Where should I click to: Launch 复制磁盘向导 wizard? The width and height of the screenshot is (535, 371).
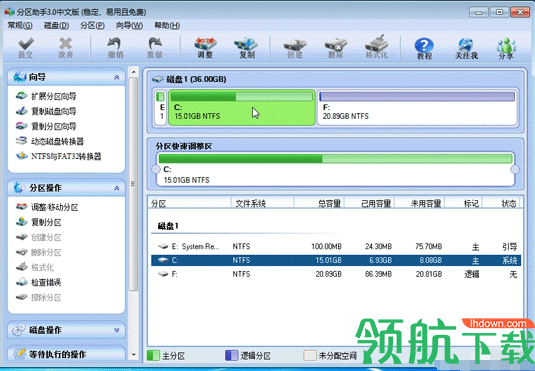[46, 111]
